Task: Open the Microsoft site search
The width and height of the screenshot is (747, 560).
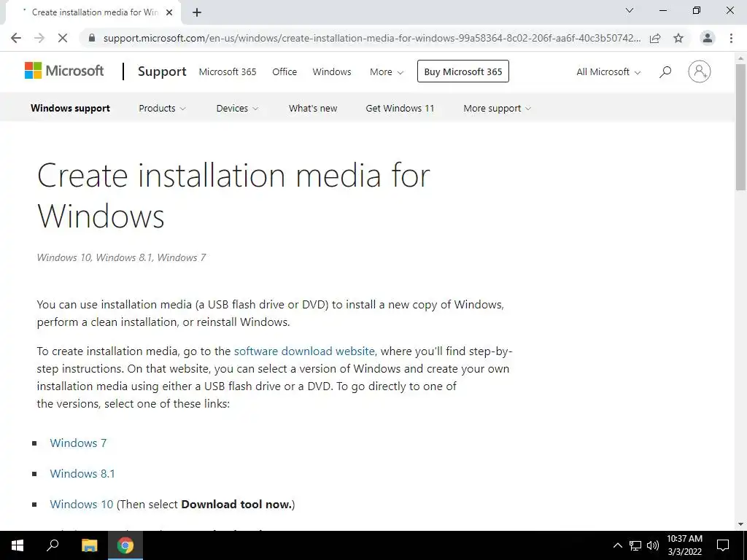Action: 665,71
